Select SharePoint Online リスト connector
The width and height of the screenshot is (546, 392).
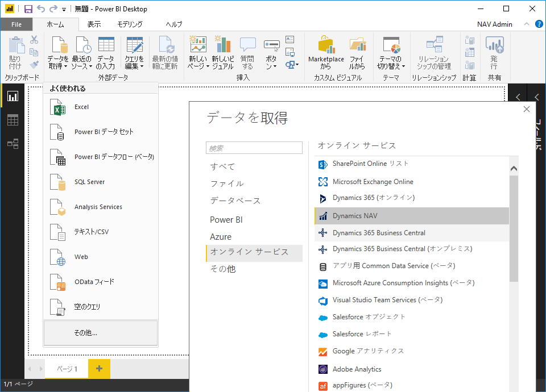pyautogui.click(x=412, y=164)
